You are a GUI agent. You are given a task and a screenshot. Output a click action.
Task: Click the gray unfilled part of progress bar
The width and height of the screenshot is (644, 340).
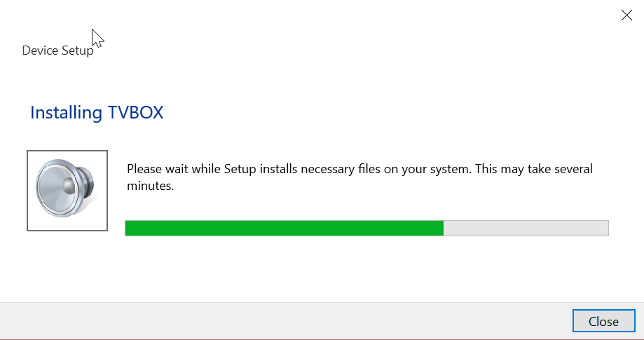(x=526, y=229)
